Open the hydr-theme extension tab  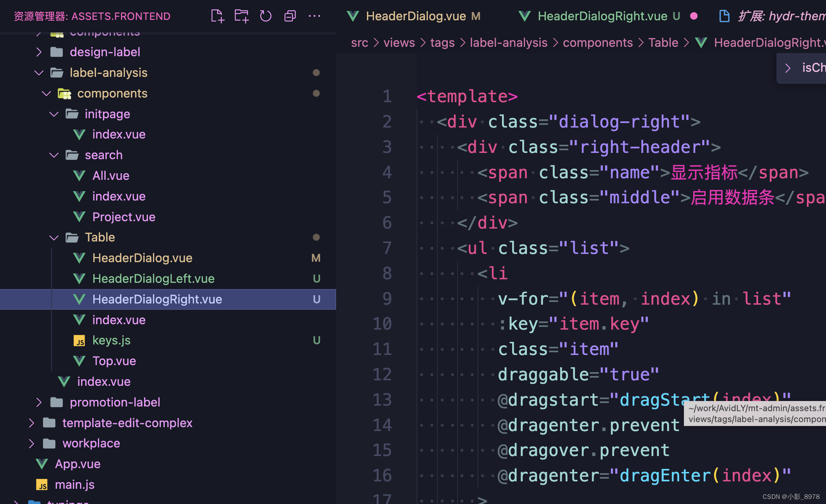pos(777,16)
